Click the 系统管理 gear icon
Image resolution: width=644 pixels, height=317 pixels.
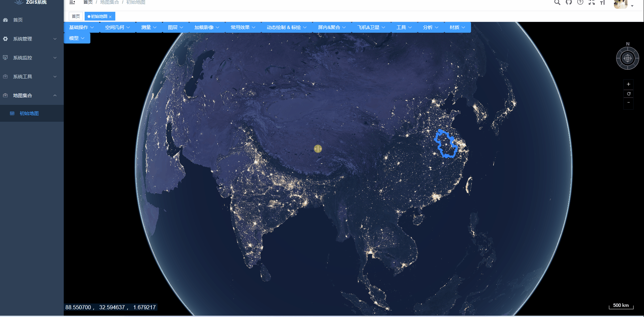point(5,39)
